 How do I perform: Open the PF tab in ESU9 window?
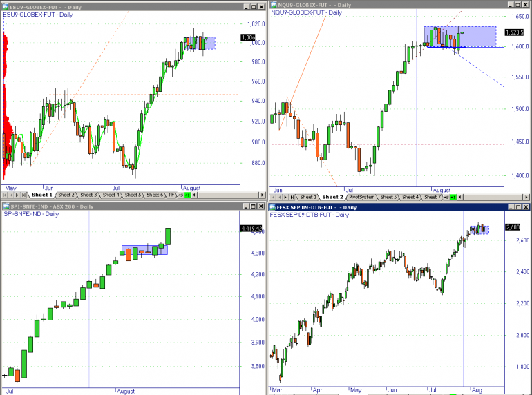click(x=171, y=195)
